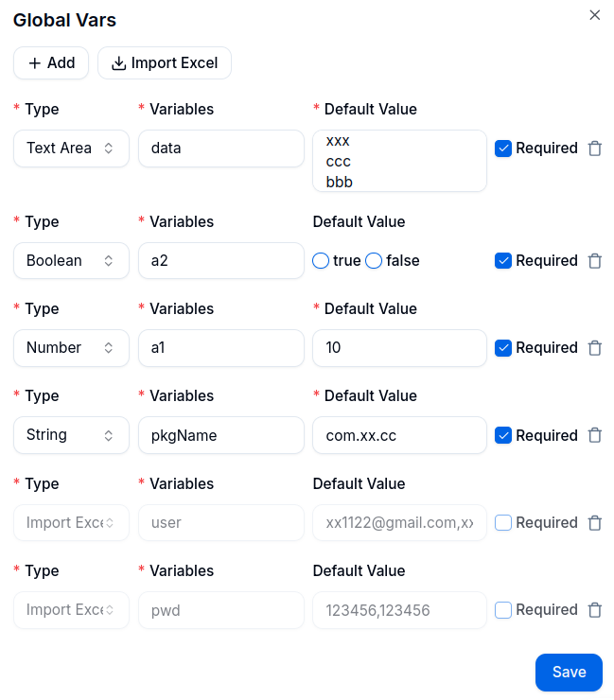Save the global variables
This screenshot has width=614, height=700.
click(x=569, y=673)
